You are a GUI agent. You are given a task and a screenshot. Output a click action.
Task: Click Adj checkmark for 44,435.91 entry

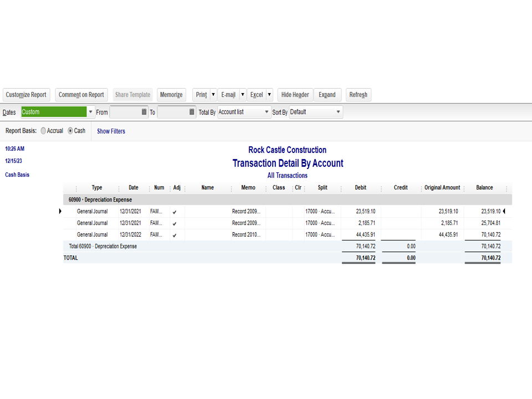175,235
